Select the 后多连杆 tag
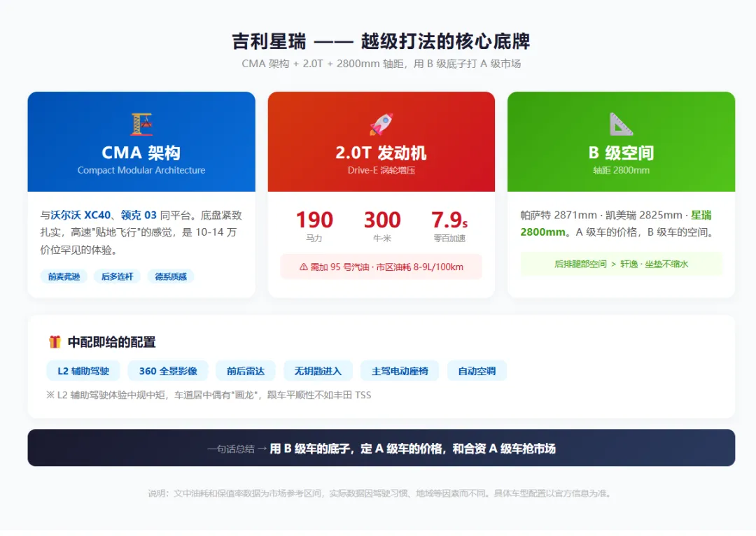Image resolution: width=756 pixels, height=536 pixels. pos(117,276)
